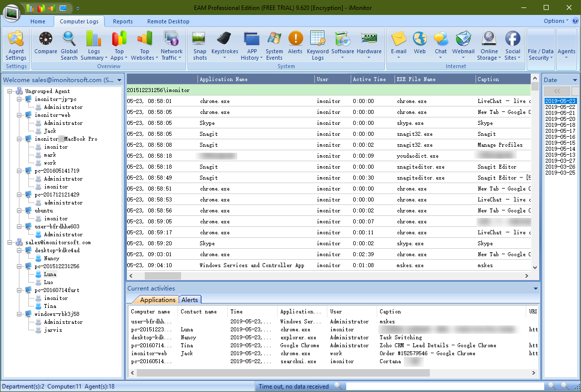Open the help icon beside Options
Screen dimensions: 581x392
pyautogui.click(x=576, y=21)
